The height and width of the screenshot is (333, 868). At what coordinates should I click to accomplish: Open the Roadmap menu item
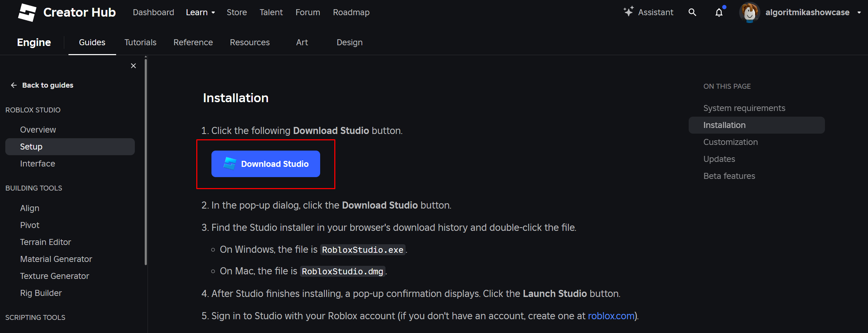click(351, 12)
